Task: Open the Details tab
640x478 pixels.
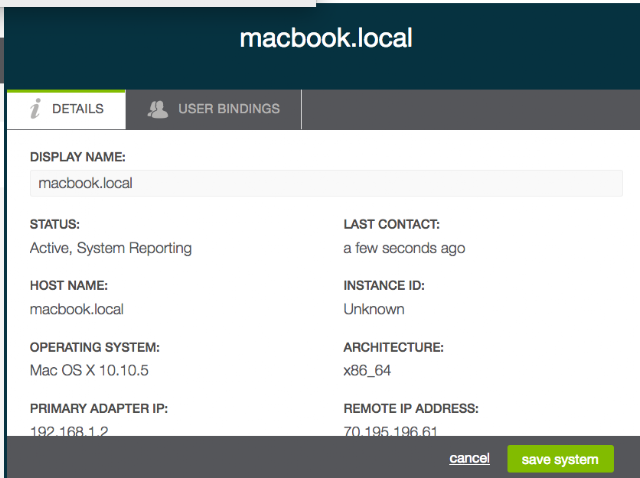Action: [66, 109]
